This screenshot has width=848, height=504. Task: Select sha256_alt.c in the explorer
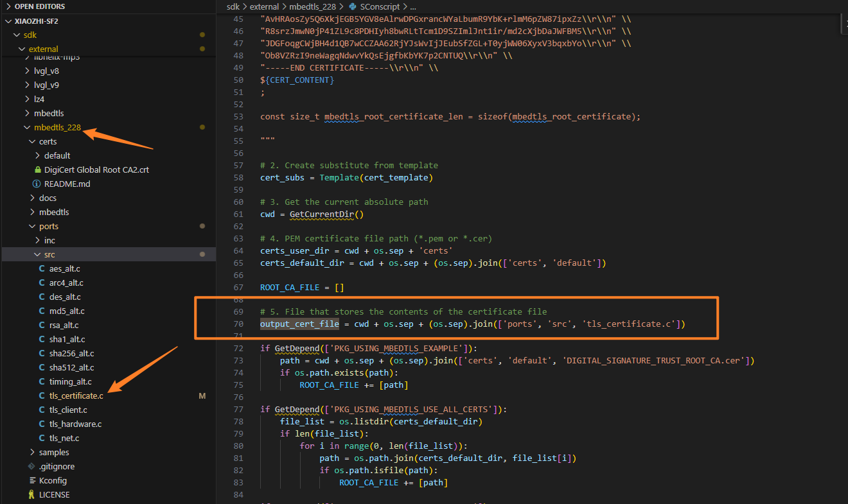pos(71,354)
